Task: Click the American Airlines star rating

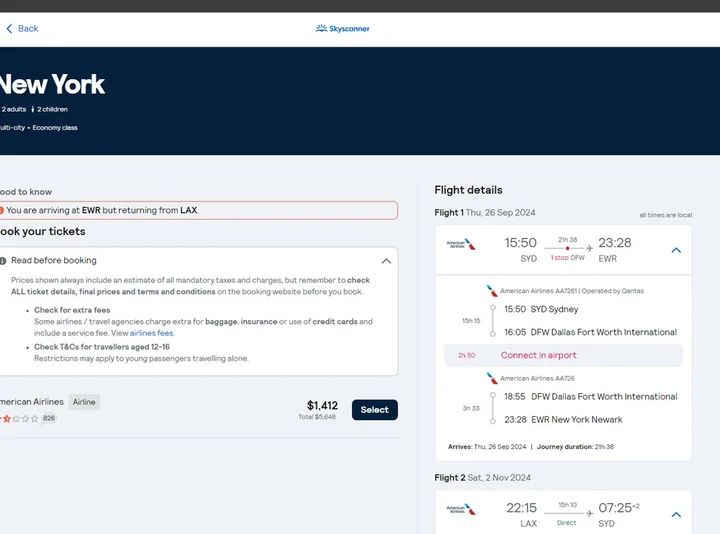Action: point(18,418)
